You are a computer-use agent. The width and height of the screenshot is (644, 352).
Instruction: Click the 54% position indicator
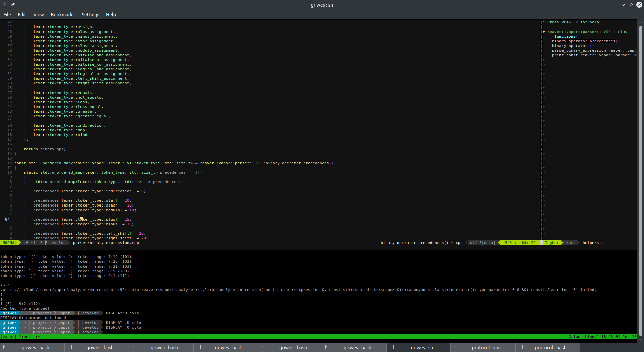pos(508,243)
